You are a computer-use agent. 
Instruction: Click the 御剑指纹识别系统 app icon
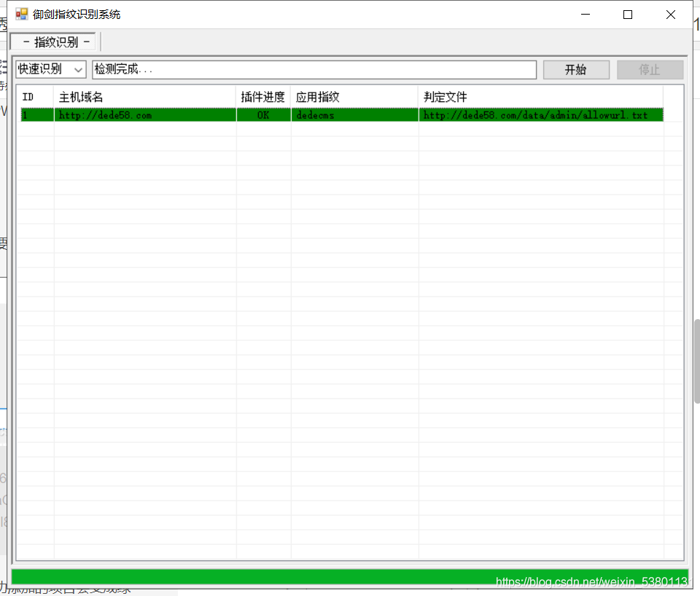(x=21, y=15)
